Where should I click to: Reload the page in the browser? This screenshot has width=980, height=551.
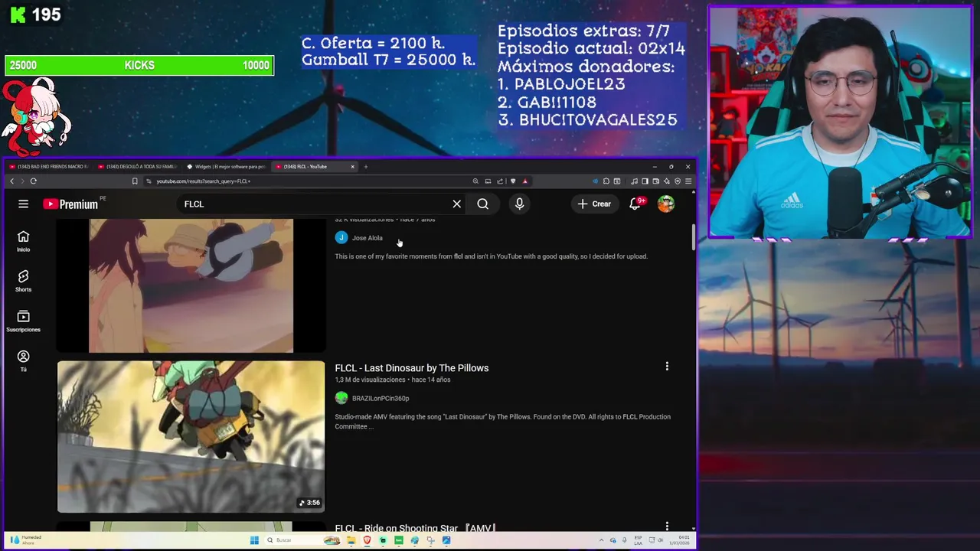click(33, 181)
